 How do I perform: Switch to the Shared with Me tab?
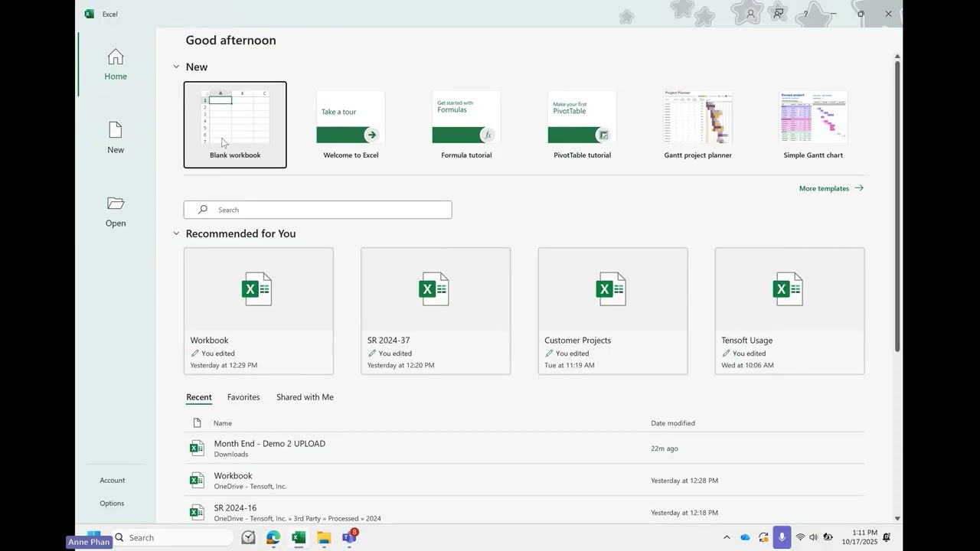click(305, 397)
